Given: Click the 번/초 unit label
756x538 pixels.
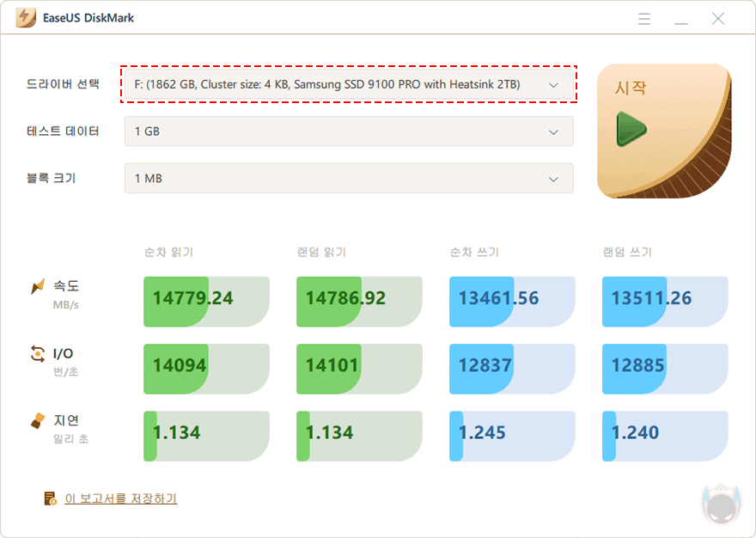Looking at the screenshot, I should [x=65, y=372].
